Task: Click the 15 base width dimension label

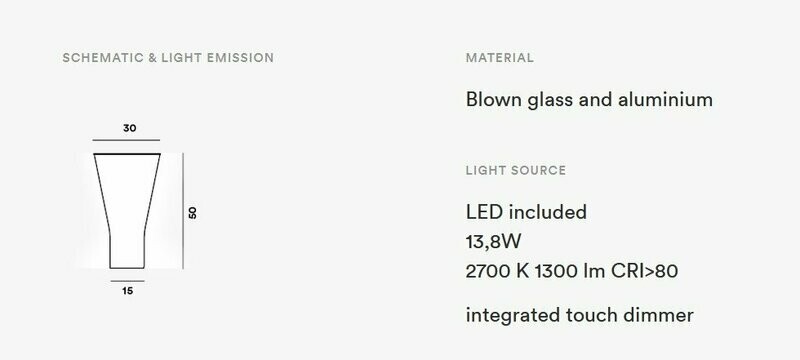Action: pyautogui.click(x=128, y=291)
